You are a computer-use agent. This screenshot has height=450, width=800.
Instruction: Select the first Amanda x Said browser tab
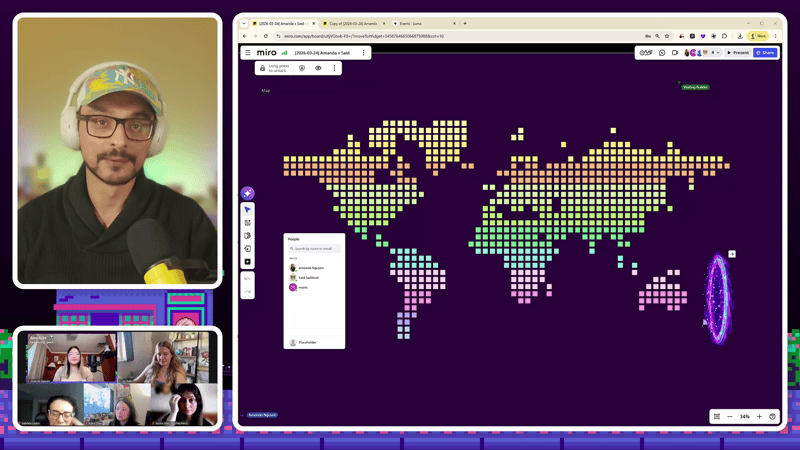point(283,23)
